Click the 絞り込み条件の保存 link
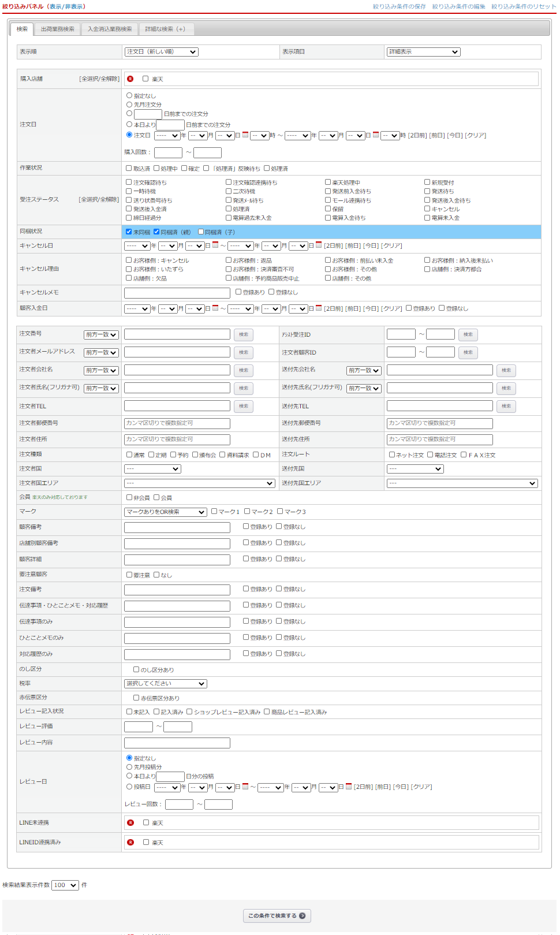 pos(399,6)
